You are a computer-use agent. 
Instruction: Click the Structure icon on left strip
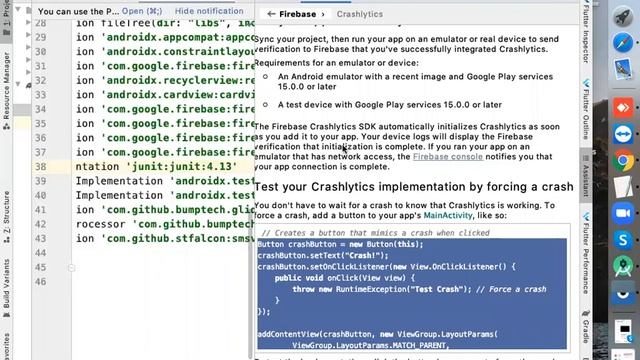(x=6, y=240)
